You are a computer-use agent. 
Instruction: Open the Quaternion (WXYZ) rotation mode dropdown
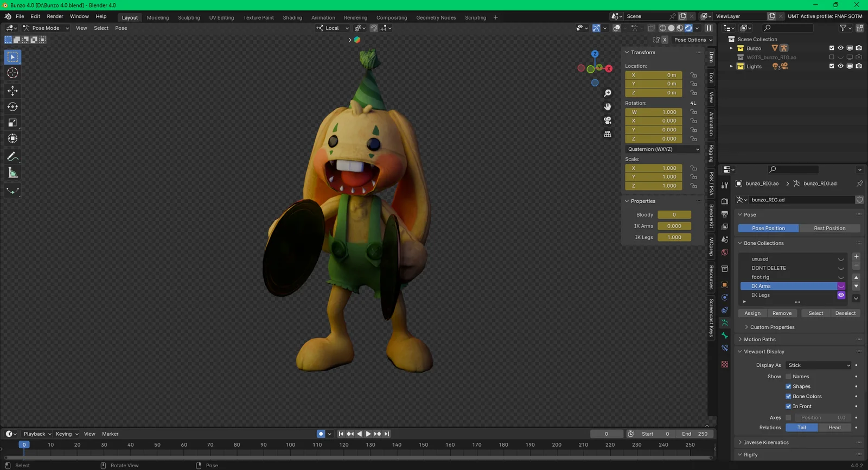[x=663, y=149]
